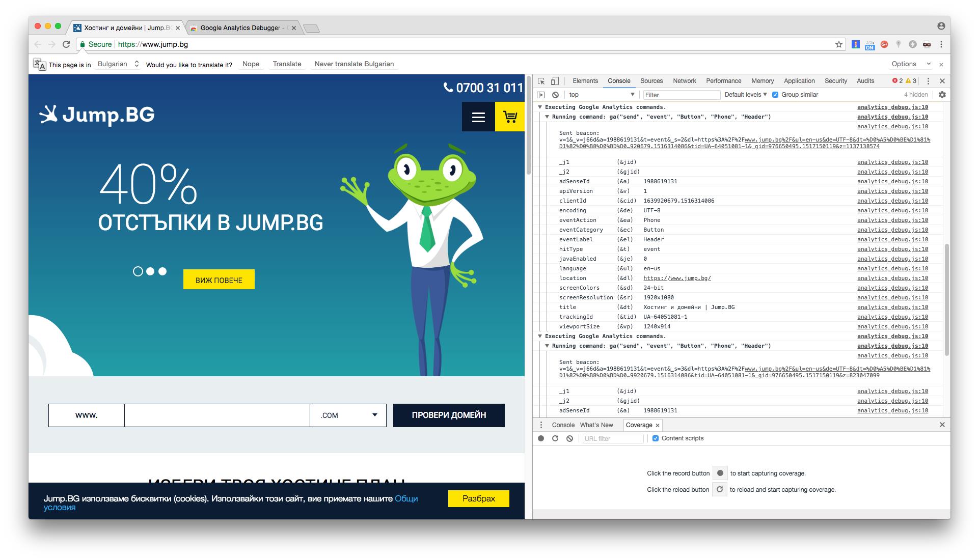Open the Bulgarian language dropdown
The image size is (979, 560).
(118, 64)
